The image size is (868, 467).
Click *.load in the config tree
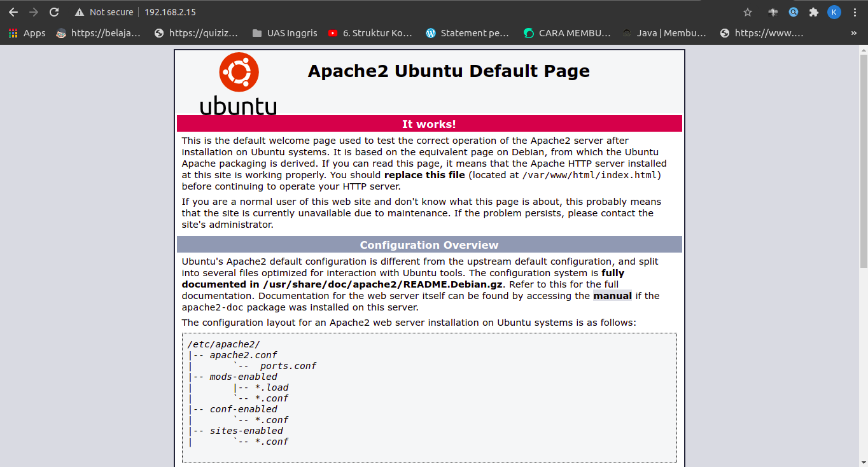272,387
